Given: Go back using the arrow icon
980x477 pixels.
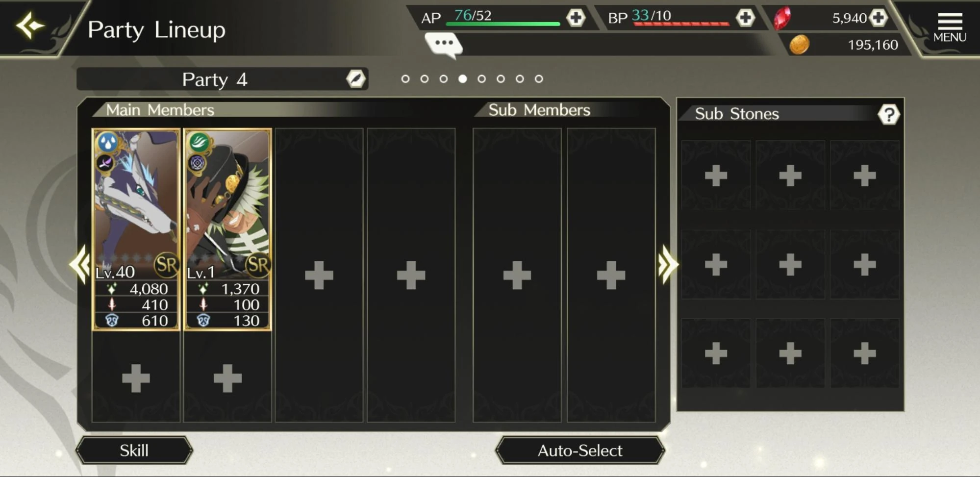Looking at the screenshot, I should click(30, 26).
